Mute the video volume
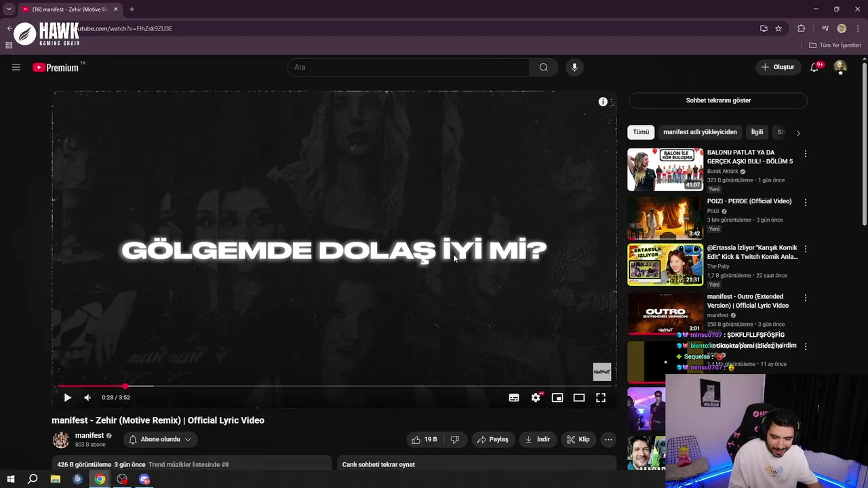This screenshot has width=868, height=488. pos(87,398)
